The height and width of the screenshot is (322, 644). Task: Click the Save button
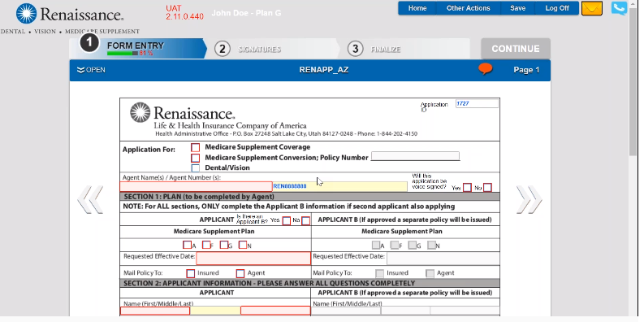(x=517, y=8)
